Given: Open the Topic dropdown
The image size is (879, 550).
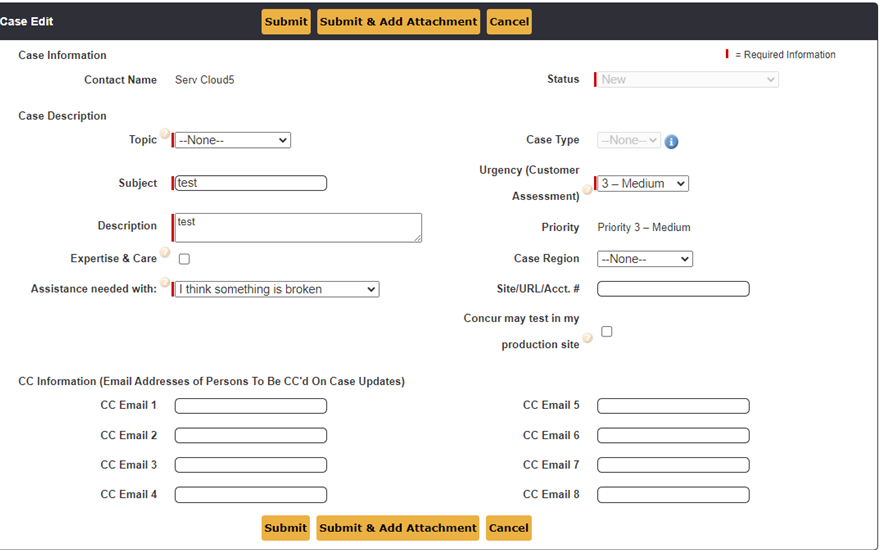Looking at the screenshot, I should pos(233,140).
